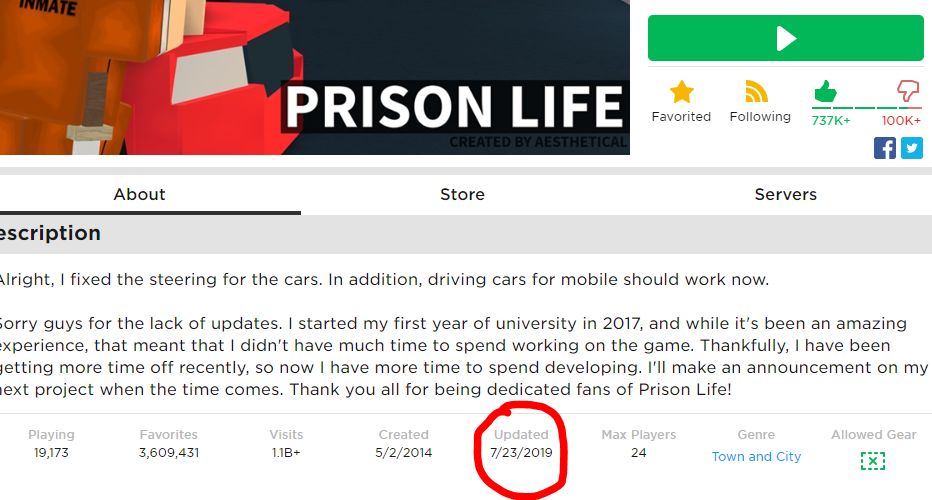Share game via Twitter icon
This screenshot has width=932, height=500.
click(x=911, y=148)
